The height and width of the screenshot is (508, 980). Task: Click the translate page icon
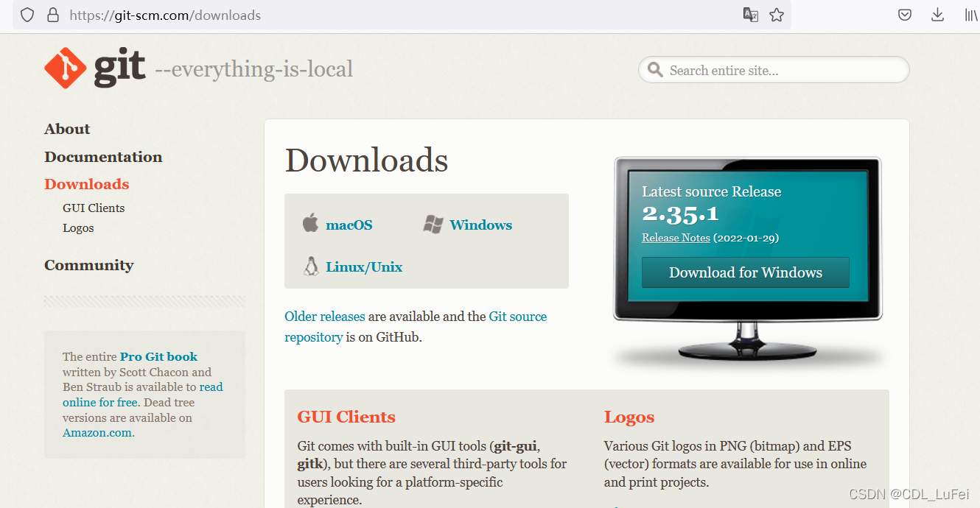tap(751, 15)
